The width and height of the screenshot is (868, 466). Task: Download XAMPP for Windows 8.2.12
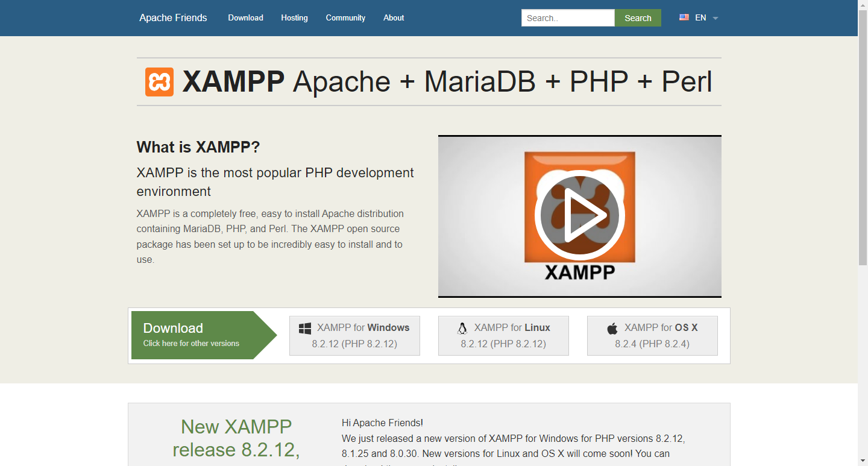coord(354,336)
